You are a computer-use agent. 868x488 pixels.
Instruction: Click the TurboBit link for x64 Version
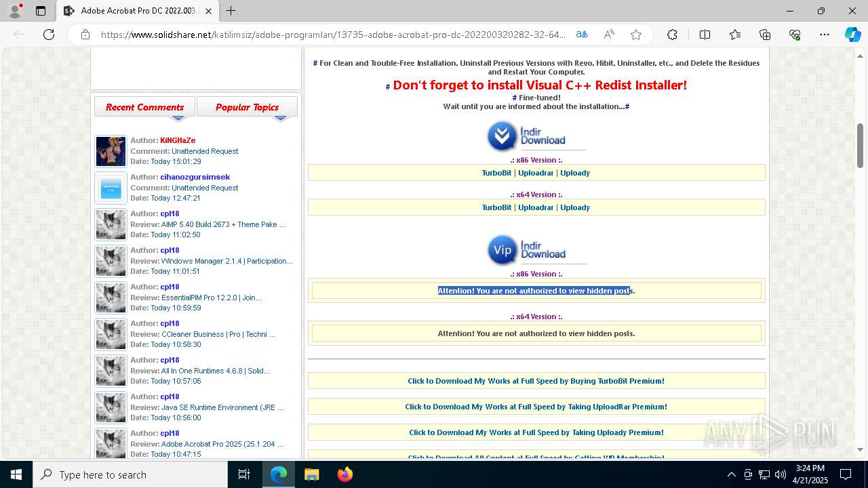496,207
